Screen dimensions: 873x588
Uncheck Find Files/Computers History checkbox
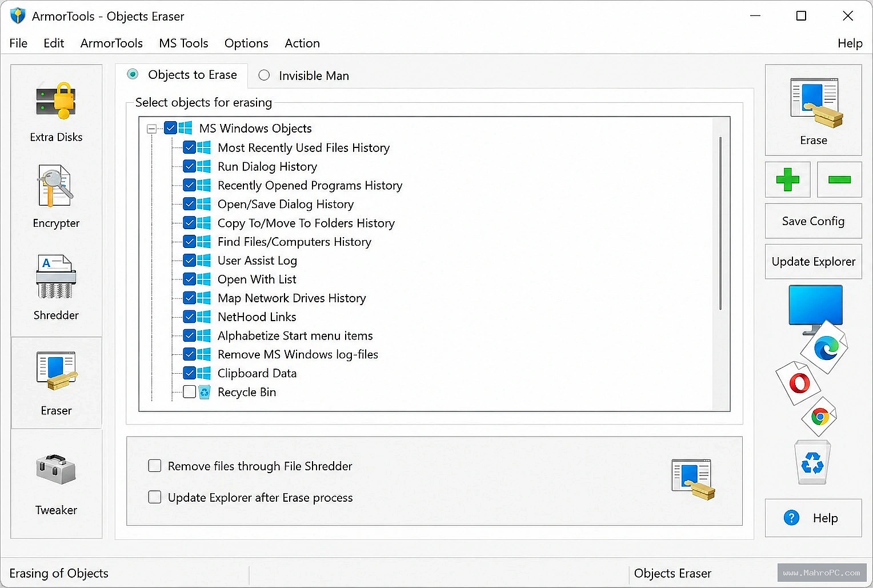(190, 242)
